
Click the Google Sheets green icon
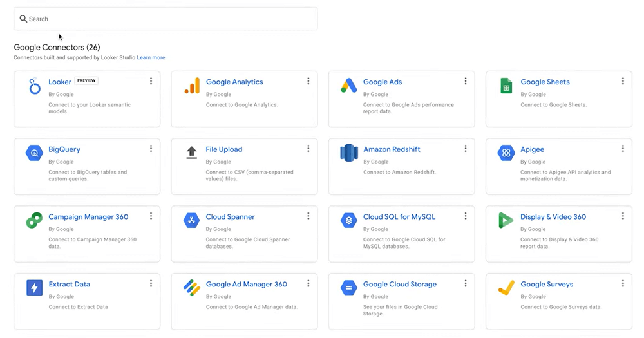pos(506,86)
